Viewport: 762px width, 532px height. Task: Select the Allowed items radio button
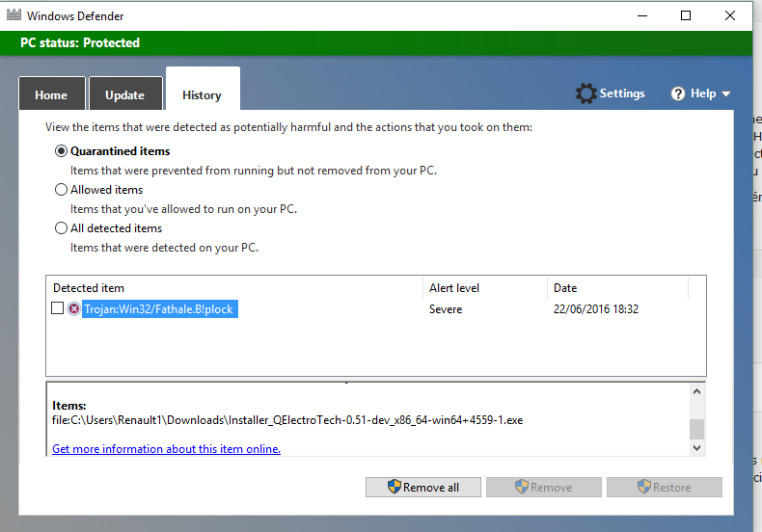tap(62, 190)
